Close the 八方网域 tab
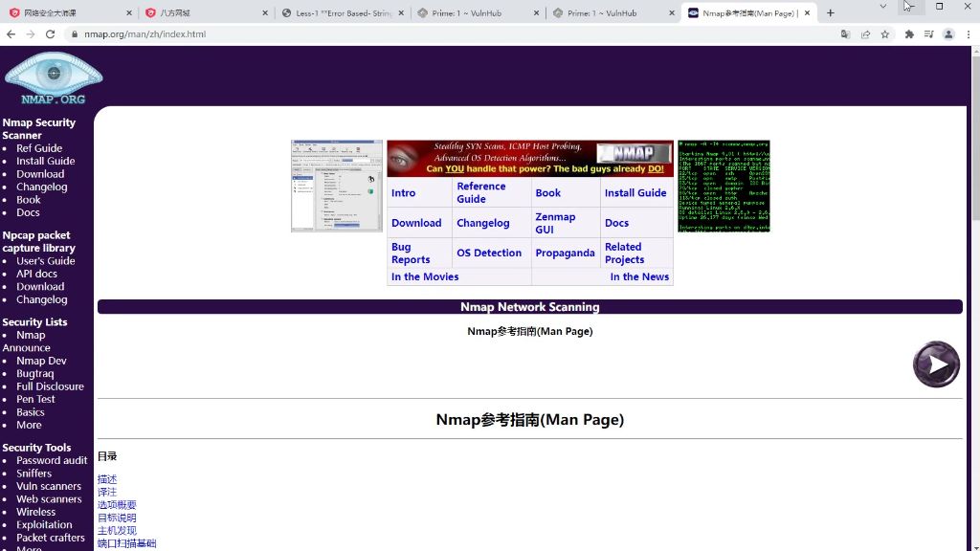The height and width of the screenshot is (551, 980). (x=265, y=12)
